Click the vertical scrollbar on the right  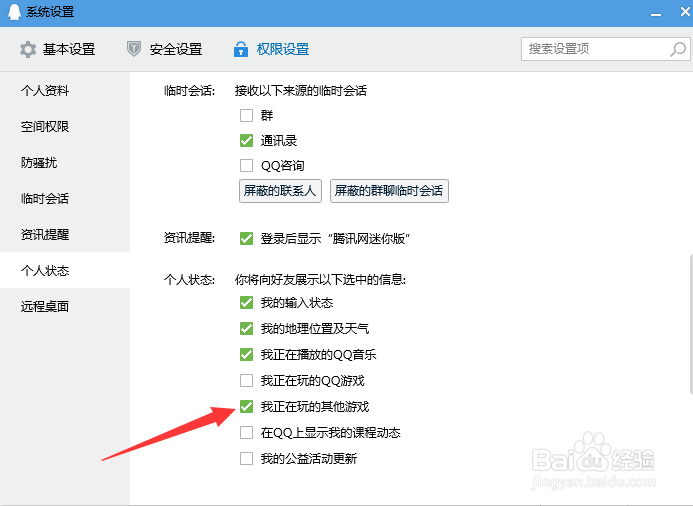691,325
